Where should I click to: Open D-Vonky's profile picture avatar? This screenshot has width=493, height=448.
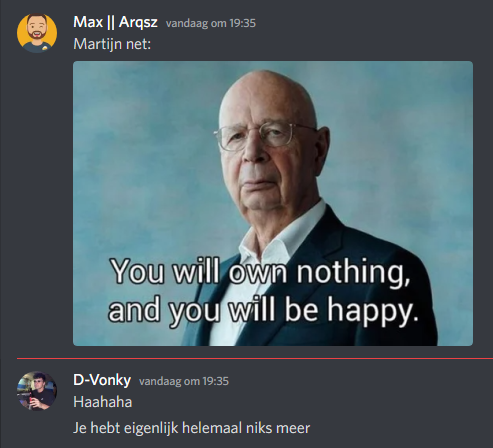[37, 391]
